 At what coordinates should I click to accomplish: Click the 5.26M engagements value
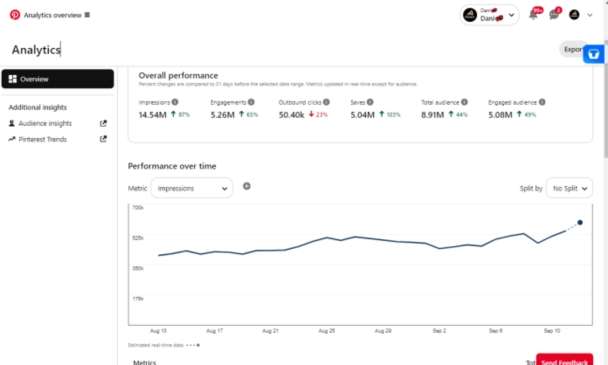223,115
